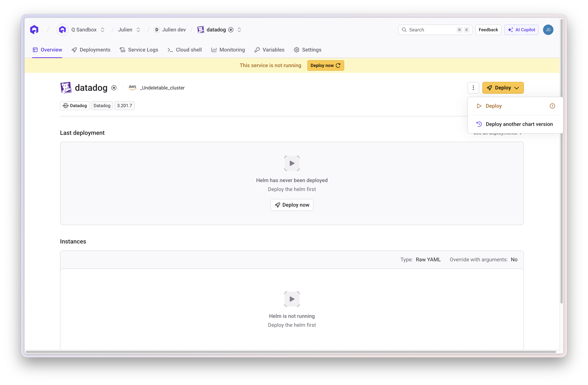The width and height of the screenshot is (588, 385).
Task: Open the three-dot more actions menu
Action: pyautogui.click(x=473, y=88)
